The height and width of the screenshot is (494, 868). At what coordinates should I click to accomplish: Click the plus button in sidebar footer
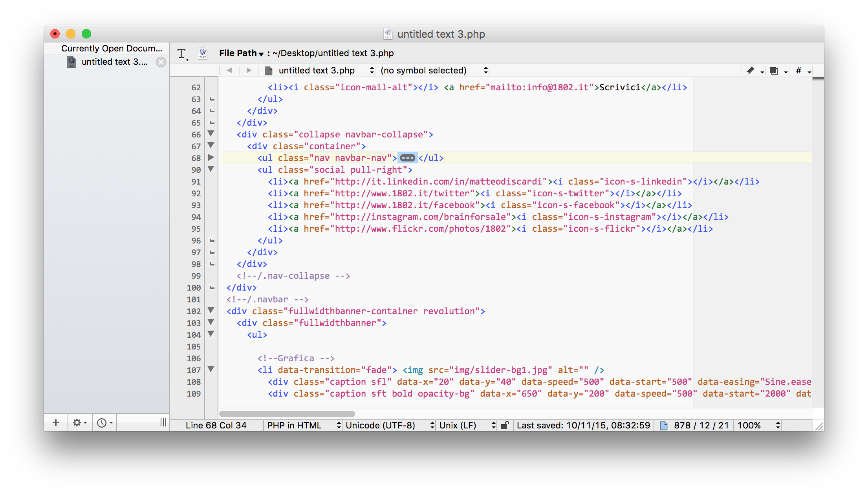56,423
